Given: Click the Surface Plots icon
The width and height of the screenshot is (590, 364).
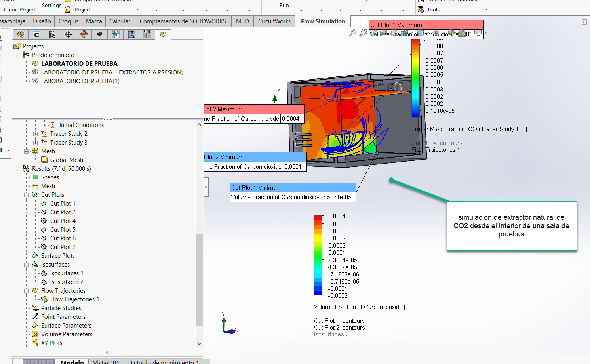Looking at the screenshot, I should pyautogui.click(x=35, y=256).
